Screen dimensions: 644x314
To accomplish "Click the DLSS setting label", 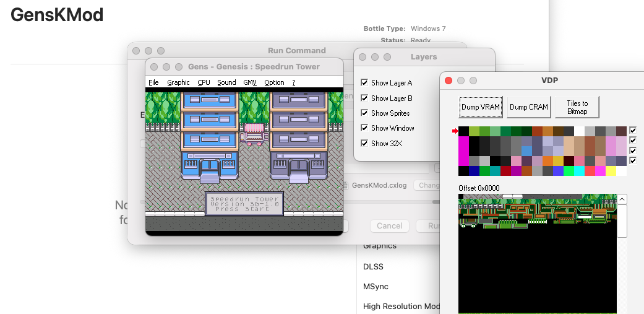I will pos(373,267).
